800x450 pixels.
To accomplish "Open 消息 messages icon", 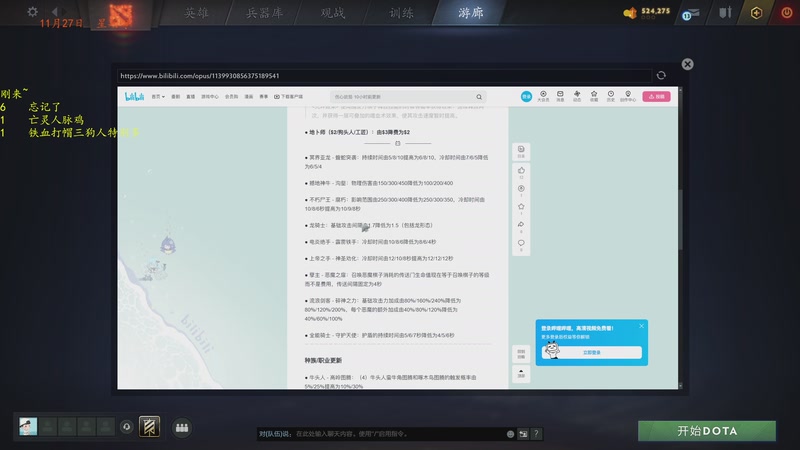I will point(560,96).
